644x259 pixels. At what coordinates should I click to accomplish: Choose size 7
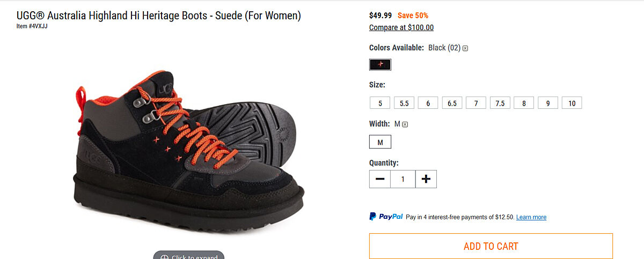pyautogui.click(x=476, y=103)
